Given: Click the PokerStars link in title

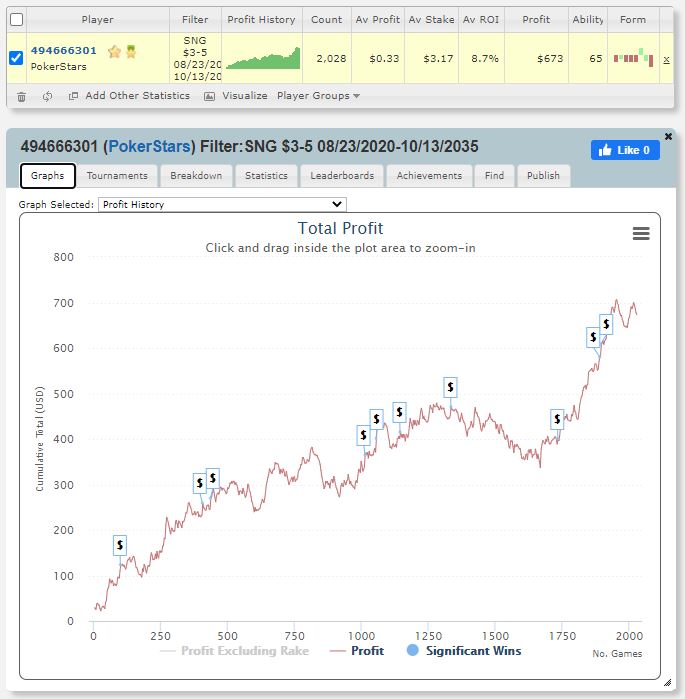Looking at the screenshot, I should (149, 147).
